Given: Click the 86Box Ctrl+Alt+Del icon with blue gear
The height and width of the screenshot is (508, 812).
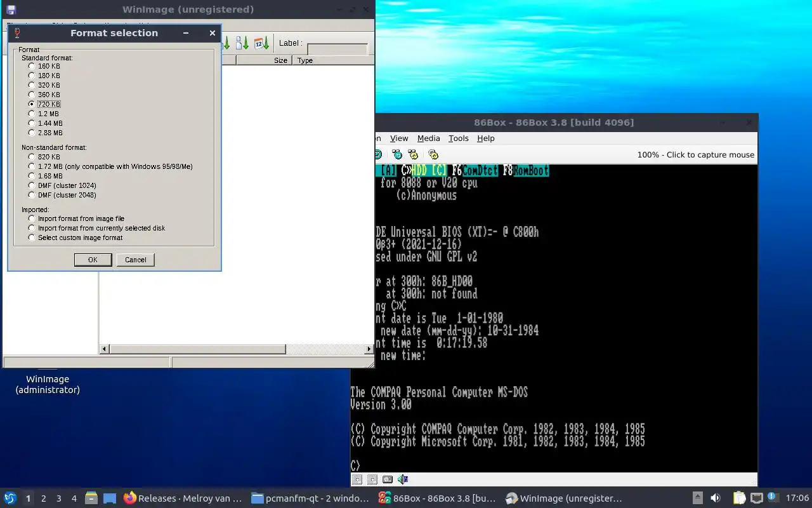Looking at the screenshot, I should click(x=397, y=154).
